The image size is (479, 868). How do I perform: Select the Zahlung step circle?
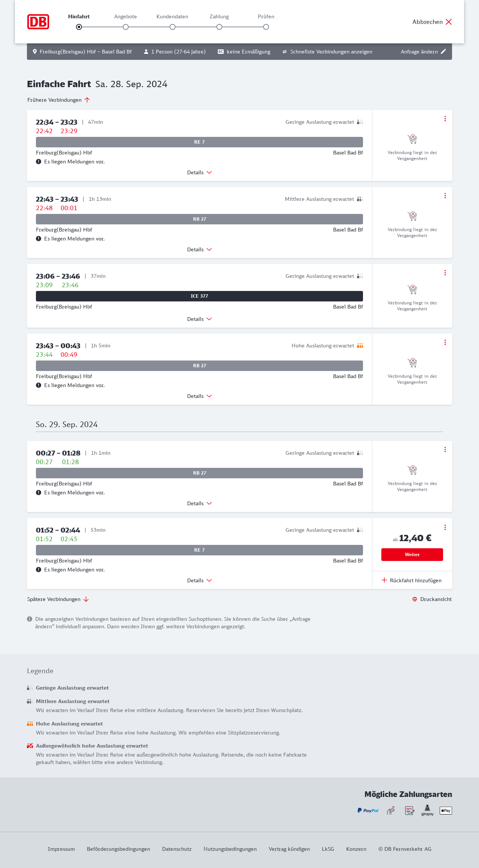coord(219,27)
